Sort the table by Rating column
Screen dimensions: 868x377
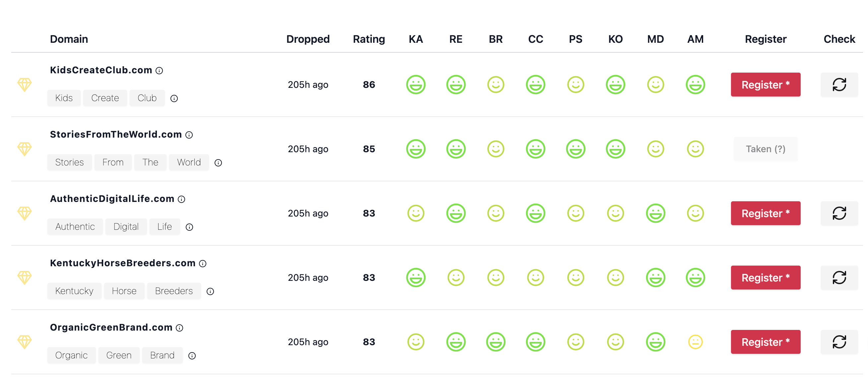(x=368, y=39)
